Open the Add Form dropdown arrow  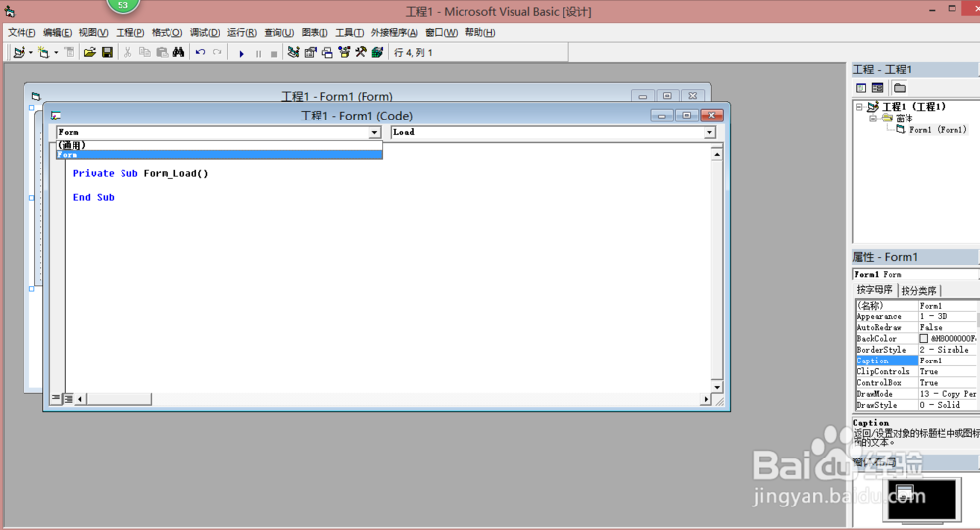[56, 53]
